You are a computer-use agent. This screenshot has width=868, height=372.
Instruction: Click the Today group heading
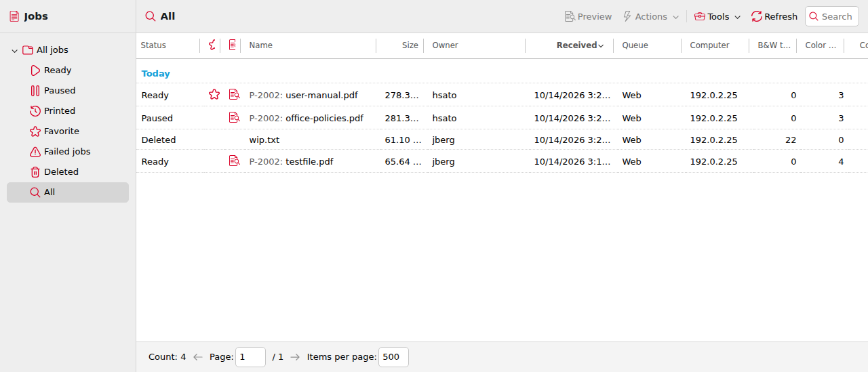click(x=156, y=74)
